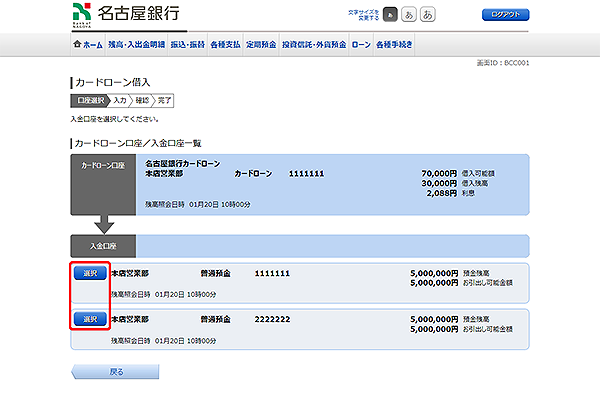600x398 pixels.
Task: Click the カードローン口座 gray label box
Action: tap(103, 184)
